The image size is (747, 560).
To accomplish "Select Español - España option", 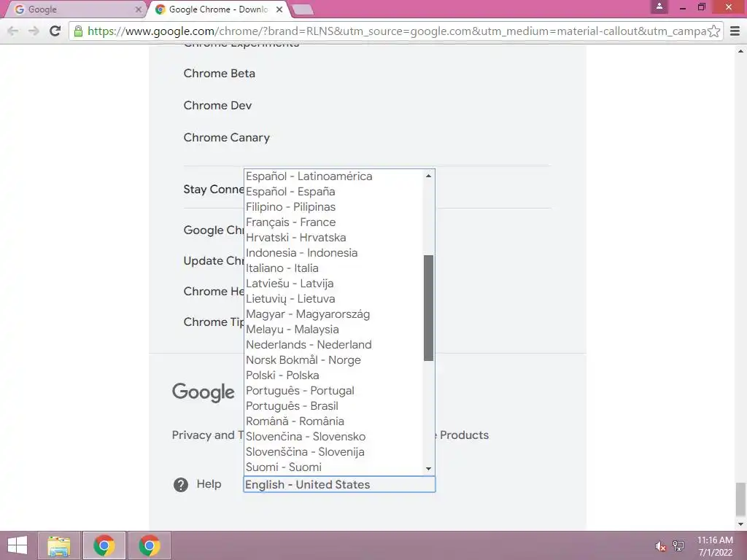I will click(333, 192).
